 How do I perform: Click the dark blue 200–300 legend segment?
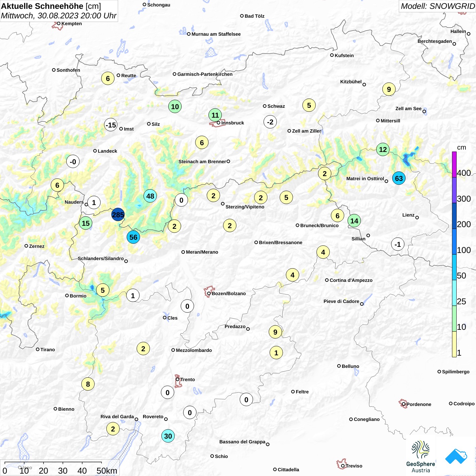454,216
